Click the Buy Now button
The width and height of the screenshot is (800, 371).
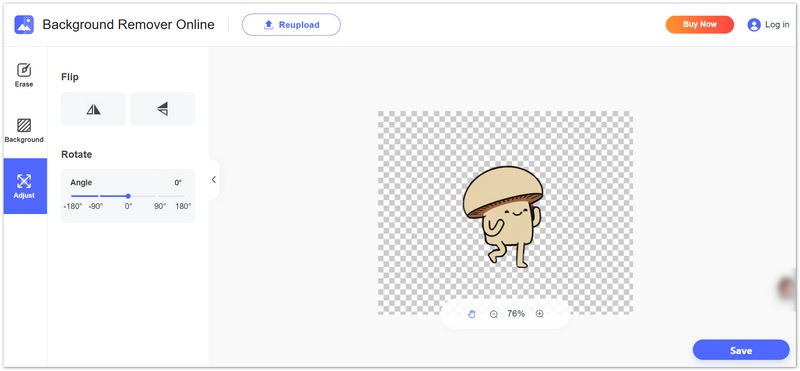[699, 24]
